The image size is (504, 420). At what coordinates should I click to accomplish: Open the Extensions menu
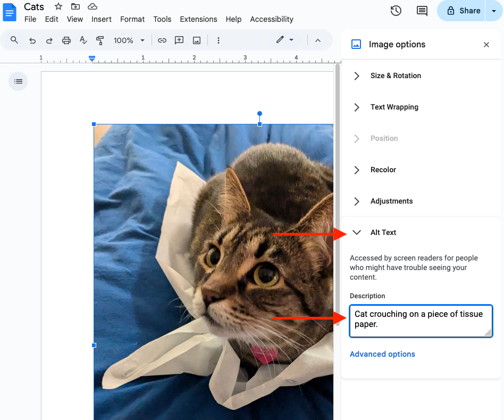click(x=198, y=19)
